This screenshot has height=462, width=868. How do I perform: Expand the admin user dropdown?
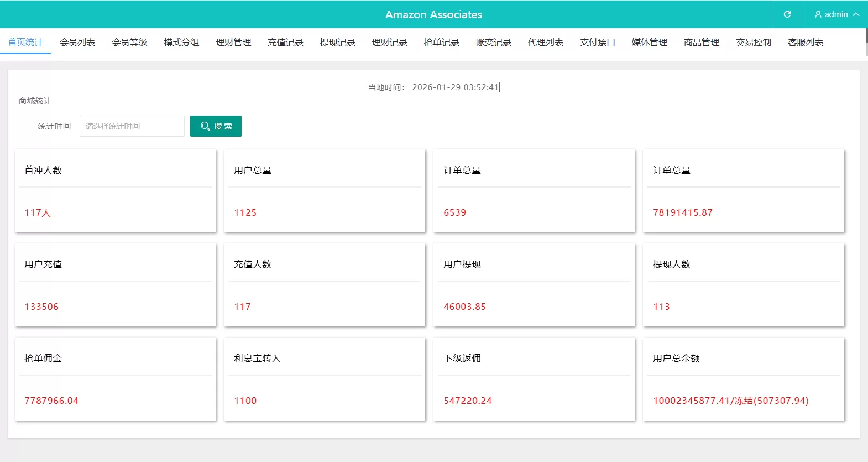(x=836, y=14)
